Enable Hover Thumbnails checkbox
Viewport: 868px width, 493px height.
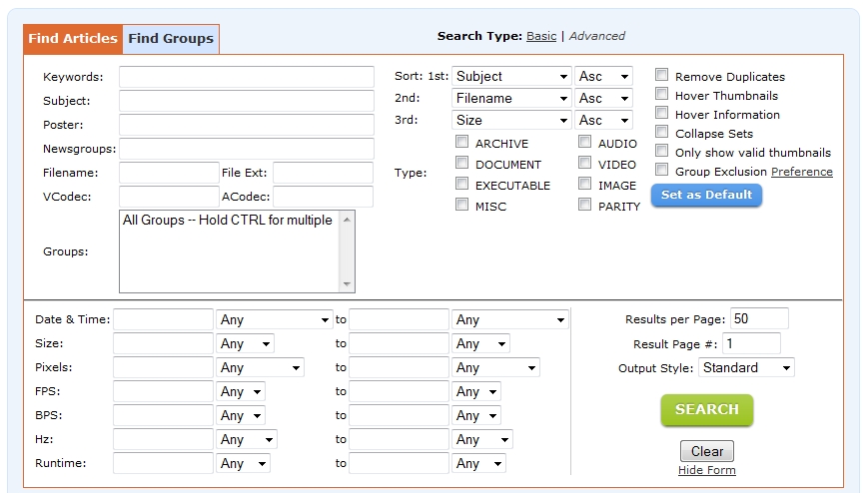point(661,94)
